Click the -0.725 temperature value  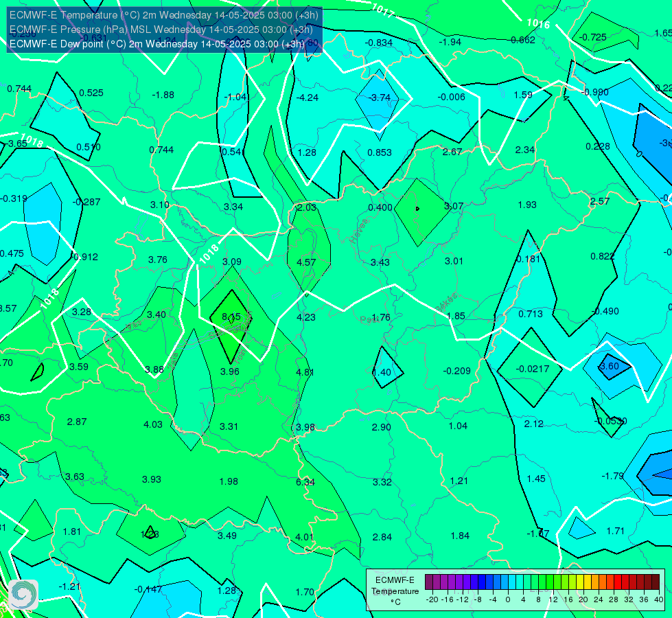[x=592, y=37]
